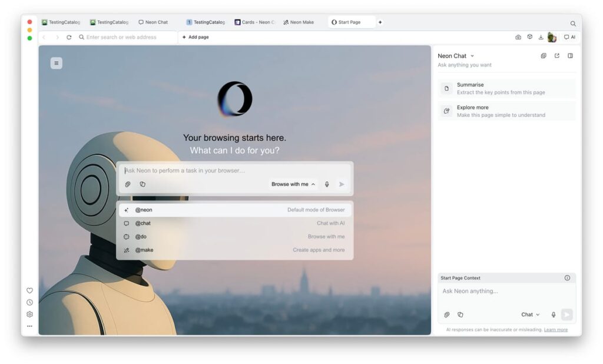Click the snapshot camera icon in toolbar
This screenshot has width=603, height=364.
(518, 37)
